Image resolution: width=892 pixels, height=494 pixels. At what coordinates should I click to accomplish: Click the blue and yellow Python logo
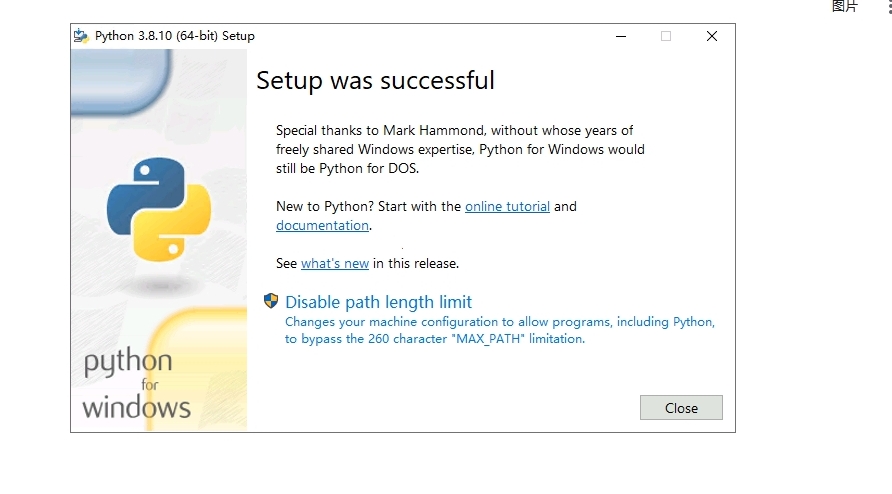tap(160, 209)
